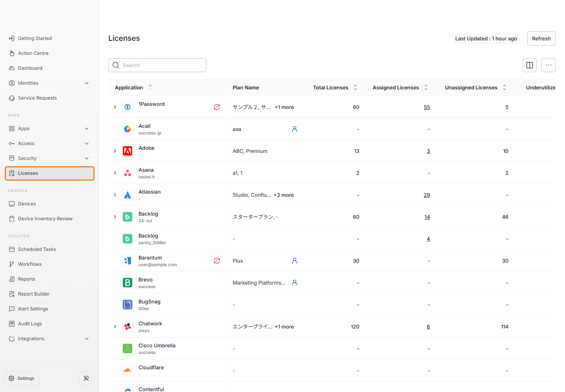Viewport: 565px width, 392px height.
Task: Sort by Application column
Action: 150,87
